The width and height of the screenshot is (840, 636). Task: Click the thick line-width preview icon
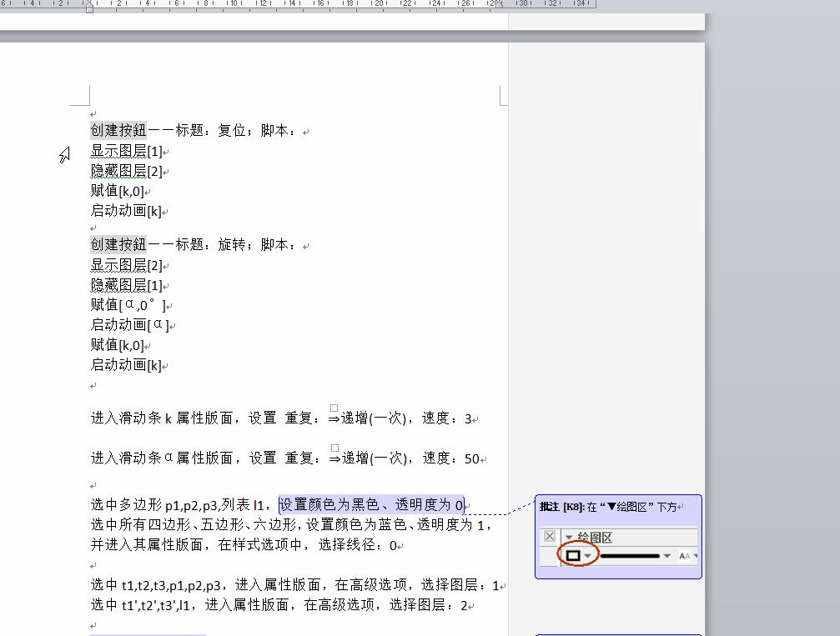[630, 555]
